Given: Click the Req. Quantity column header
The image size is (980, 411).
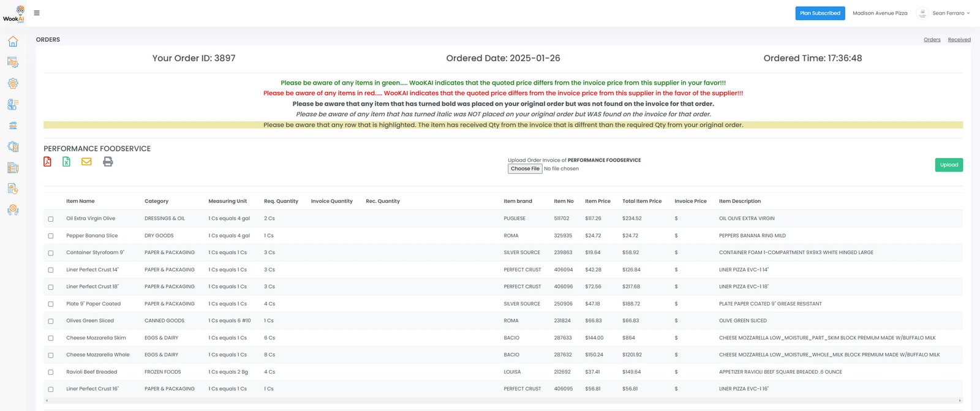Looking at the screenshot, I should coord(281,201).
